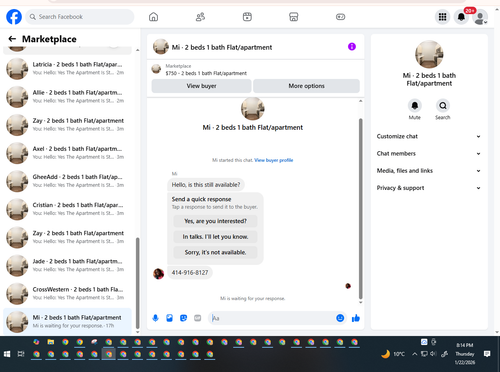Viewport: 500px width, 372px height.
Task: Click the back arrow beside Marketplace
Action: (12, 39)
